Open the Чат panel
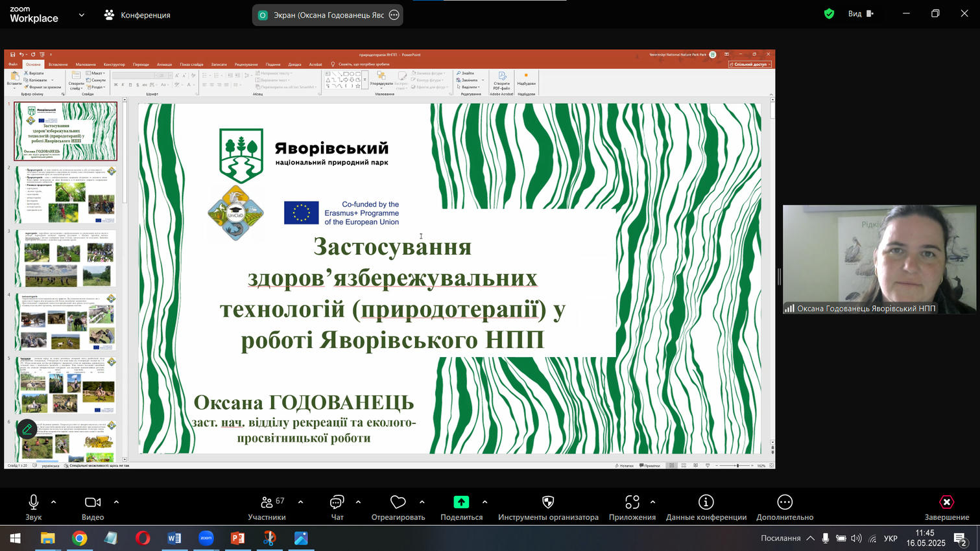The height and width of the screenshot is (551, 980). tap(337, 506)
